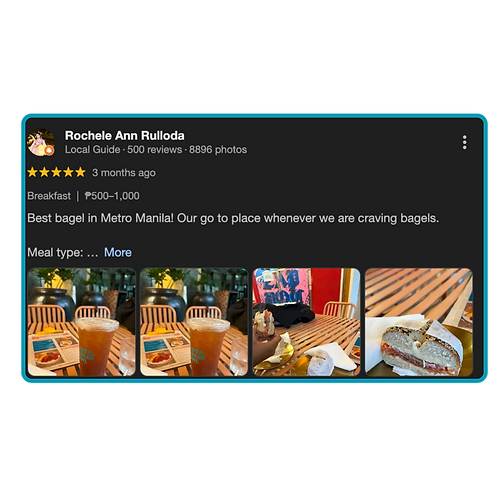This screenshot has width=501, height=501.
Task: Click the third yellow rating star
Action: point(56,172)
